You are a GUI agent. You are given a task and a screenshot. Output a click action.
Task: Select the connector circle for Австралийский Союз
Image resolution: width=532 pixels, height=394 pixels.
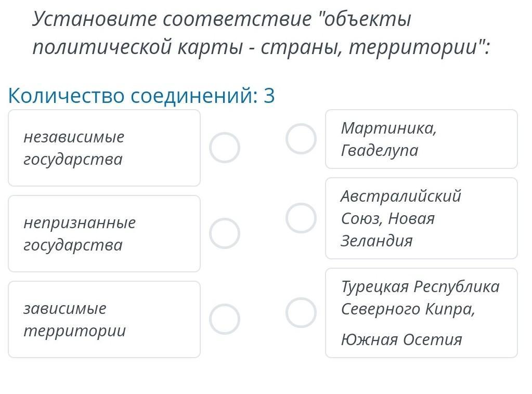[301, 218]
